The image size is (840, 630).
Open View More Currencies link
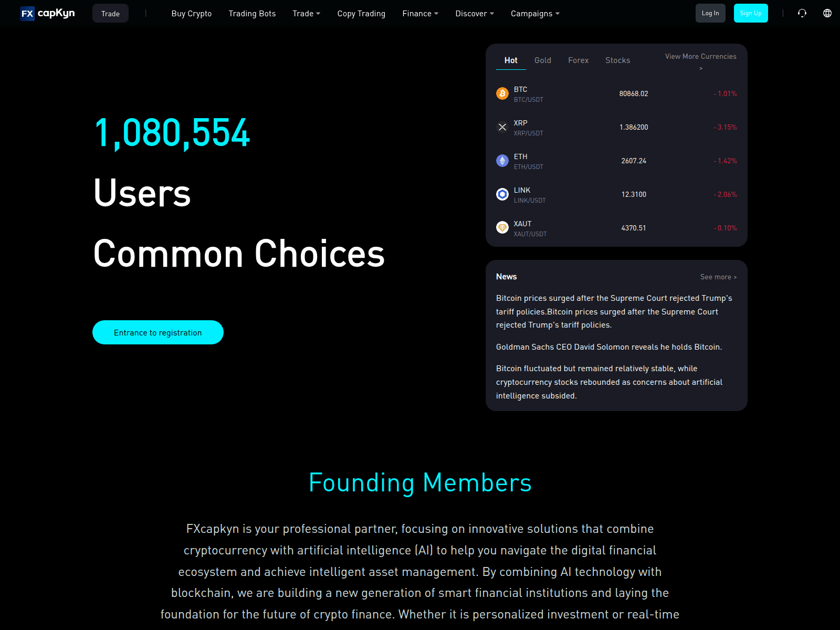[x=700, y=61]
